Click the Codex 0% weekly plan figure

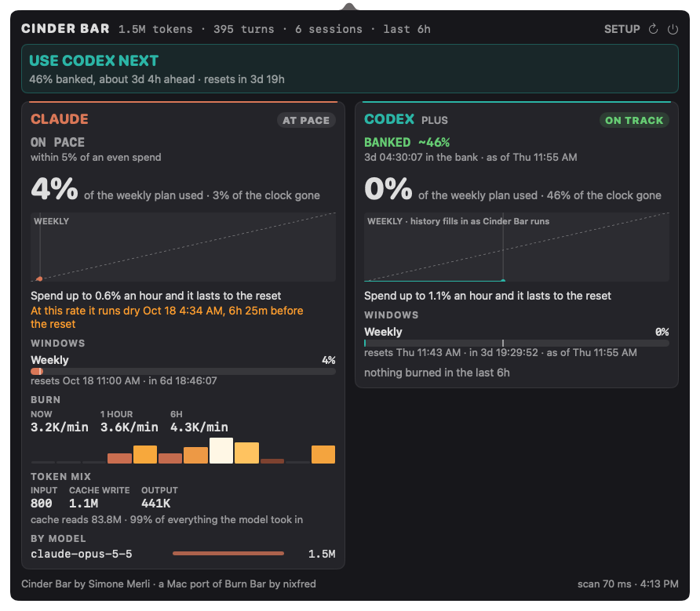tap(388, 189)
